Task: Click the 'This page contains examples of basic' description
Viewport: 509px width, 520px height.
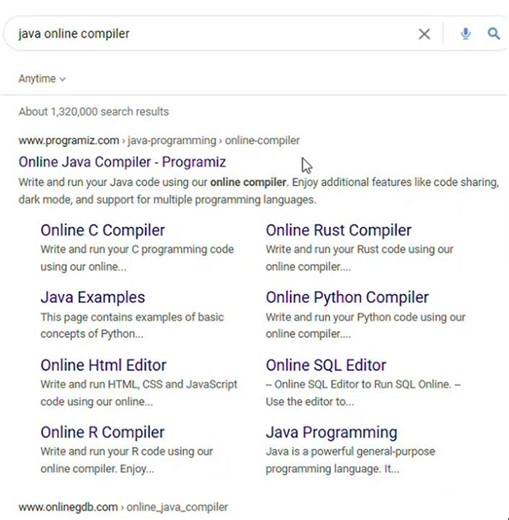Action: tap(132, 325)
